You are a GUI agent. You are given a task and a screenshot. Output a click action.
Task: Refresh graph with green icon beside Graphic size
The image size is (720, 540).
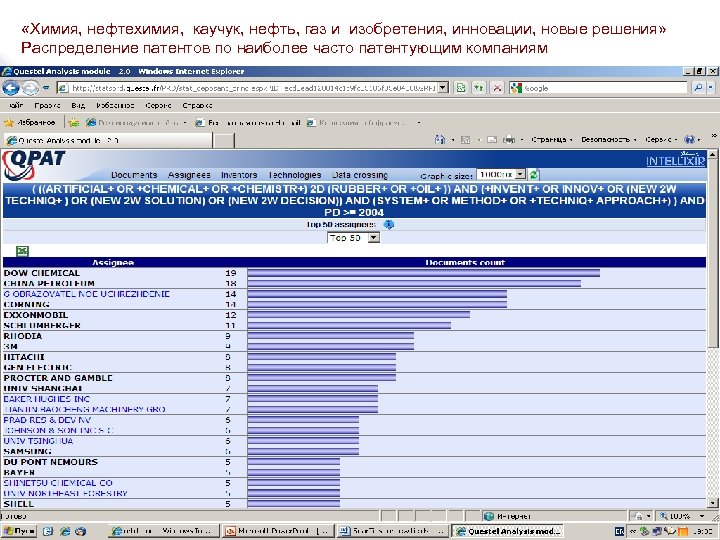coord(534,174)
